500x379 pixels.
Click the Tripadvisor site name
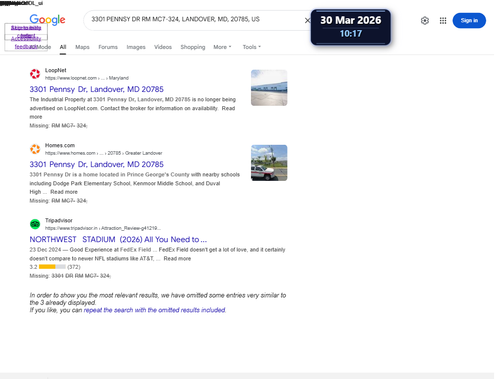tap(59, 220)
